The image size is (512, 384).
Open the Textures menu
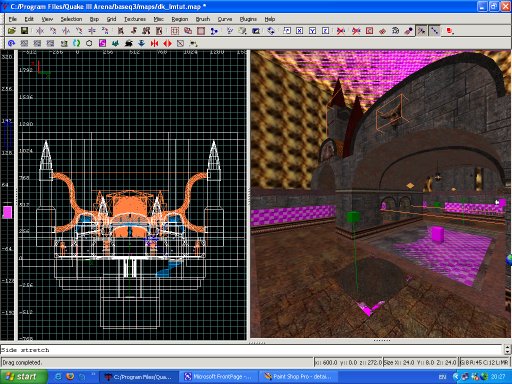(x=135, y=19)
